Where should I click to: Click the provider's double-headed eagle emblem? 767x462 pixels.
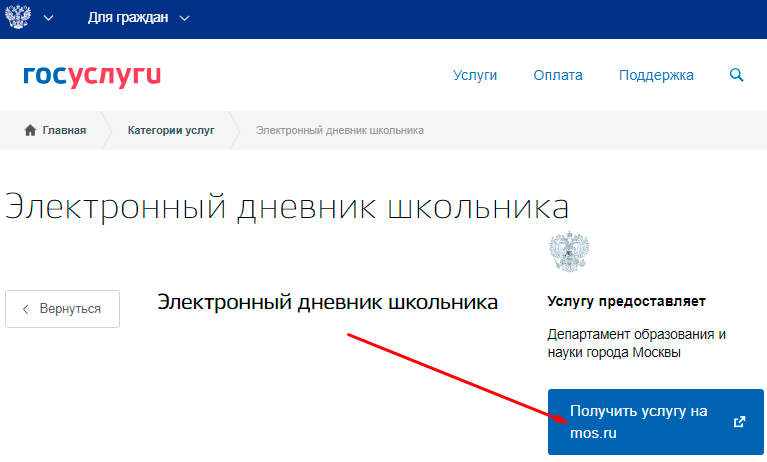pos(569,251)
